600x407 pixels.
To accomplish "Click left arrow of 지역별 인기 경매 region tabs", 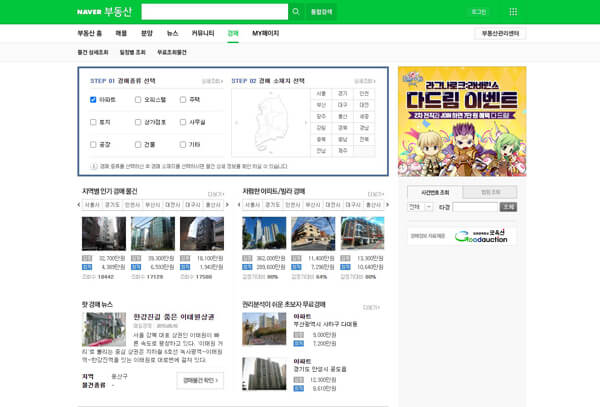I will tap(79, 205).
